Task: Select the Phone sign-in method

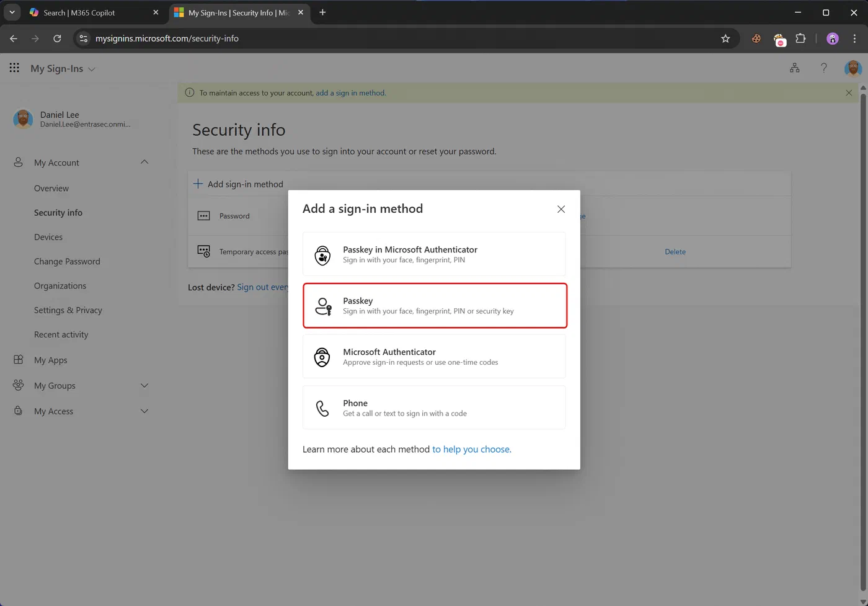Action: click(x=434, y=408)
